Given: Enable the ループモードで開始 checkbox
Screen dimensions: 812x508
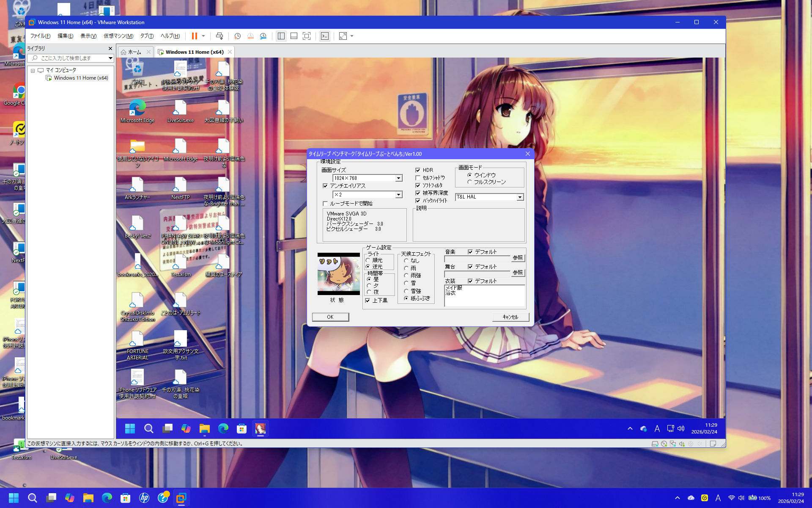Looking at the screenshot, I should (x=325, y=204).
